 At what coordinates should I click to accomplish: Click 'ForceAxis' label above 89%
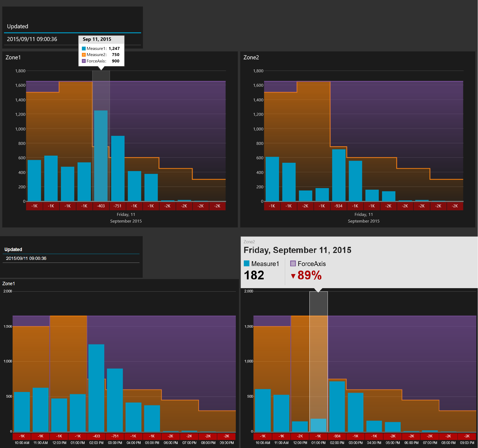(x=312, y=264)
